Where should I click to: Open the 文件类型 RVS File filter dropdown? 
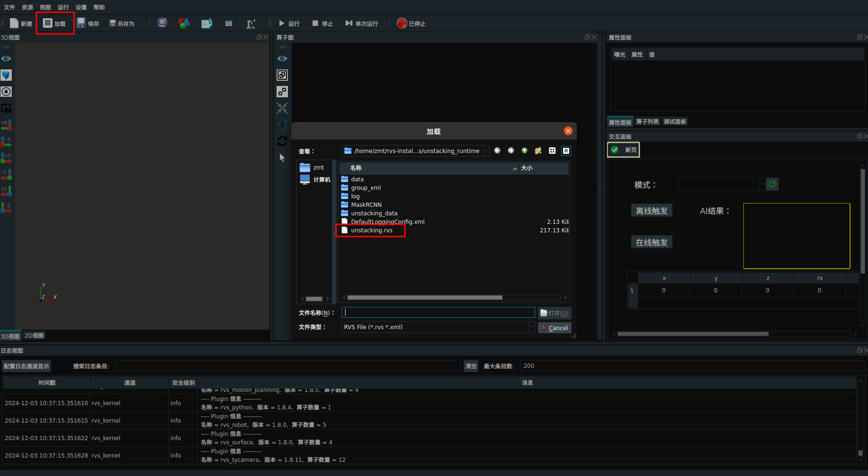point(438,327)
